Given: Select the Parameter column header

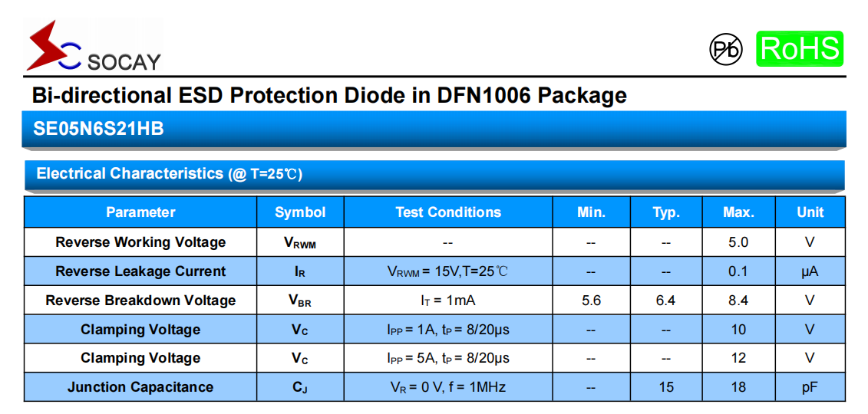Looking at the screenshot, I should [140, 212].
